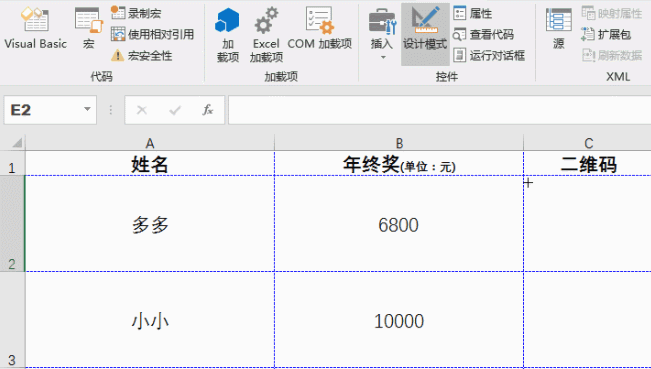Open COM Add-ins (COM 加载项)
The height and width of the screenshot is (369, 651).
(x=320, y=29)
